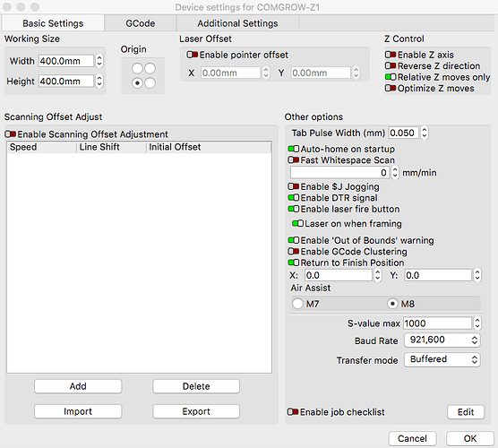
Task: Select top-right origin radio button
Action: pos(150,68)
